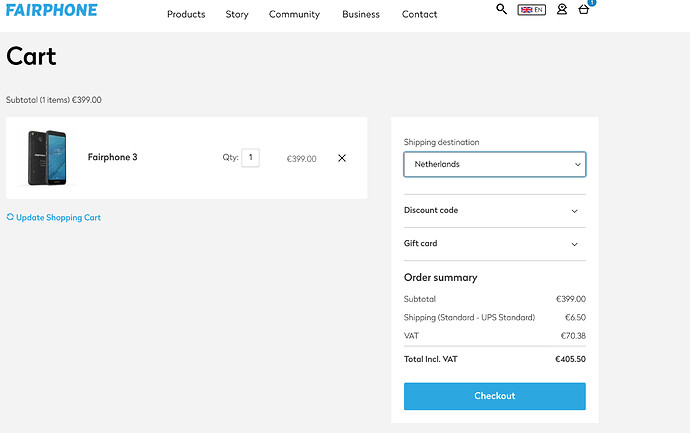The image size is (690, 433).
Task: Go to the Fairphone logo homepage
Action: click(51, 10)
